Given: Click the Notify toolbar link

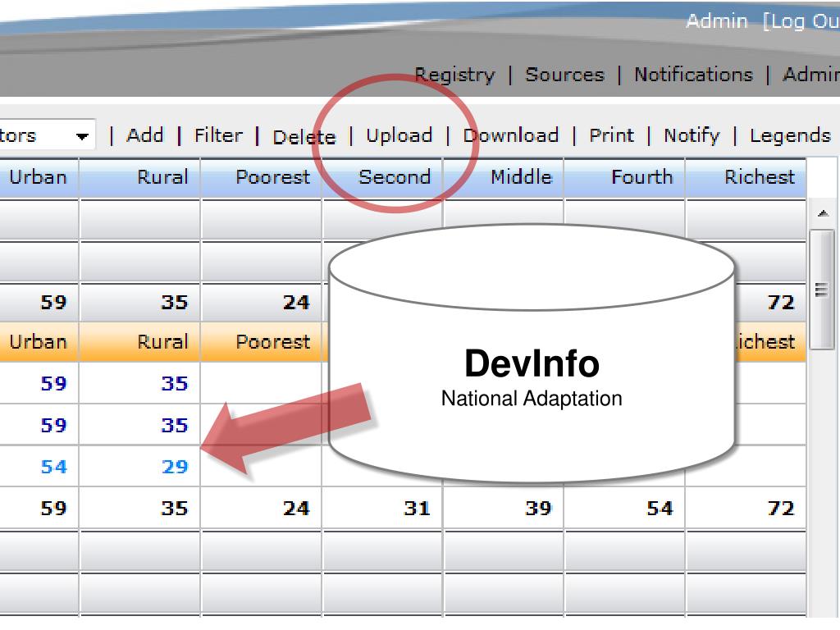Looking at the screenshot, I should 692,135.
